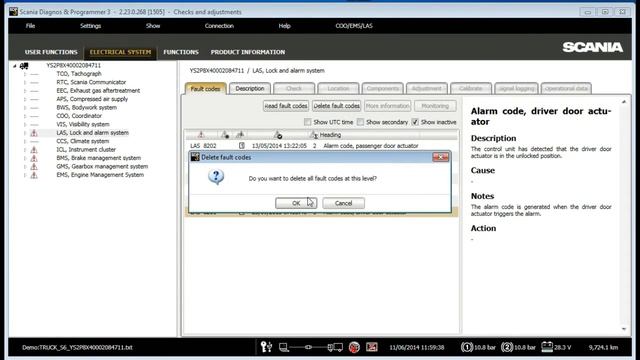Open the Connection menu
The width and height of the screenshot is (640, 360).
(219, 26)
